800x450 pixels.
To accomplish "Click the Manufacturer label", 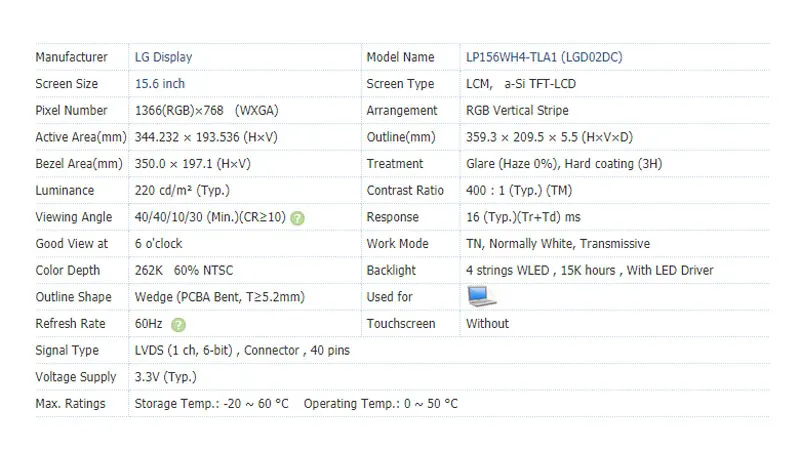I will point(71,57).
